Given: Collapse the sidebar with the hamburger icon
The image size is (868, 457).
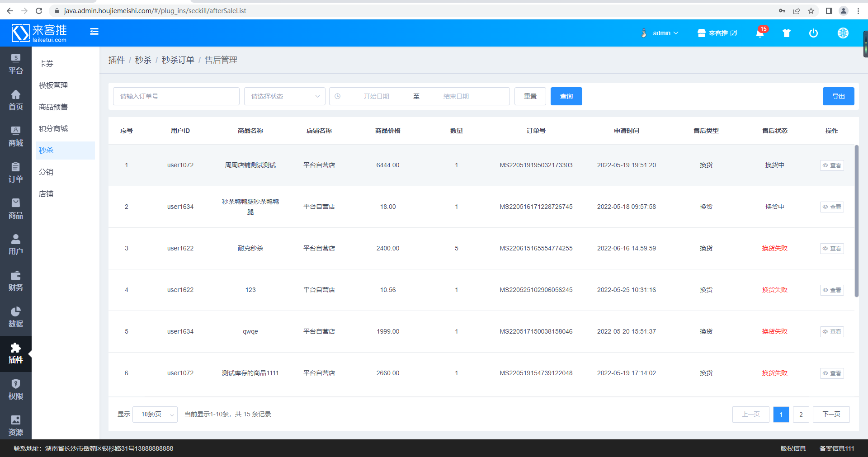Looking at the screenshot, I should 94,31.
